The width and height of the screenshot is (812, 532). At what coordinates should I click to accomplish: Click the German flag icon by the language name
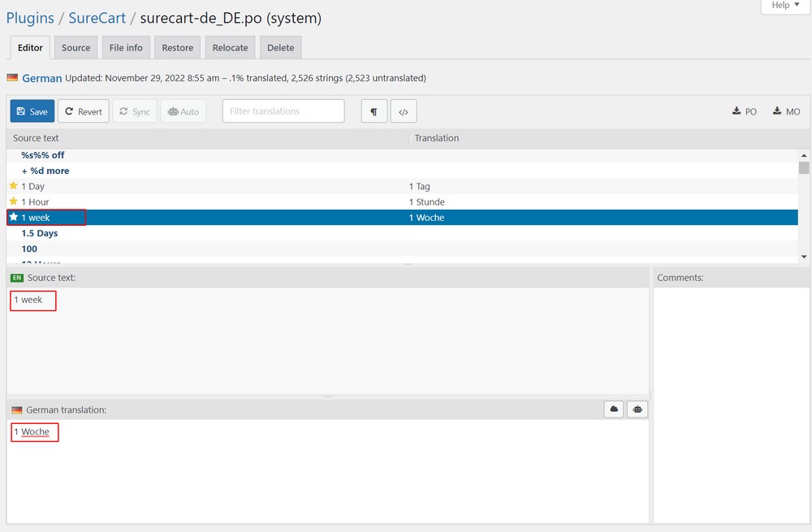pyautogui.click(x=13, y=78)
